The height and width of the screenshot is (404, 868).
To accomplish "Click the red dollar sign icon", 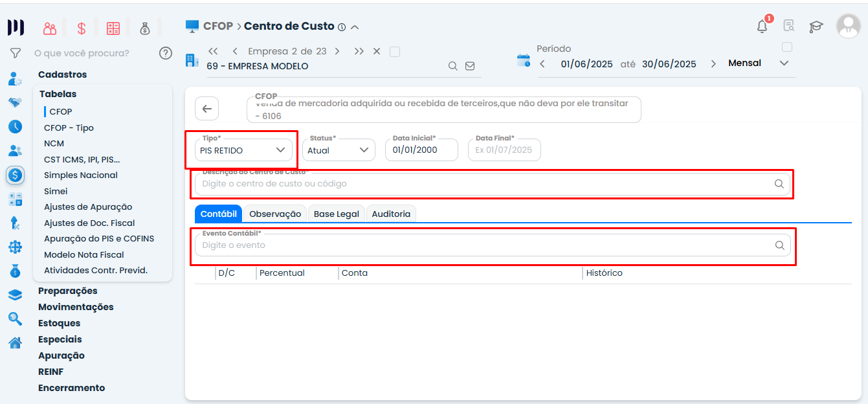I will pyautogui.click(x=82, y=28).
